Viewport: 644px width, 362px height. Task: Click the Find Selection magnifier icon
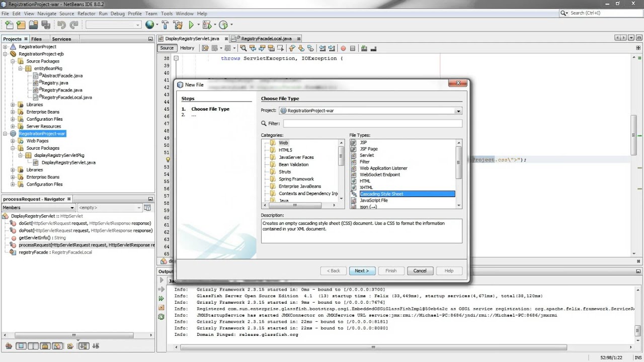coord(243,48)
